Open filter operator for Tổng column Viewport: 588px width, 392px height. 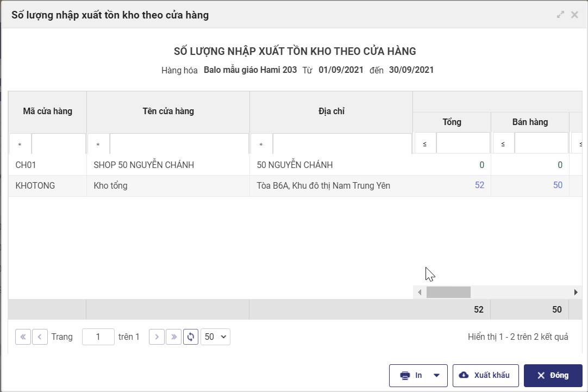coord(424,145)
